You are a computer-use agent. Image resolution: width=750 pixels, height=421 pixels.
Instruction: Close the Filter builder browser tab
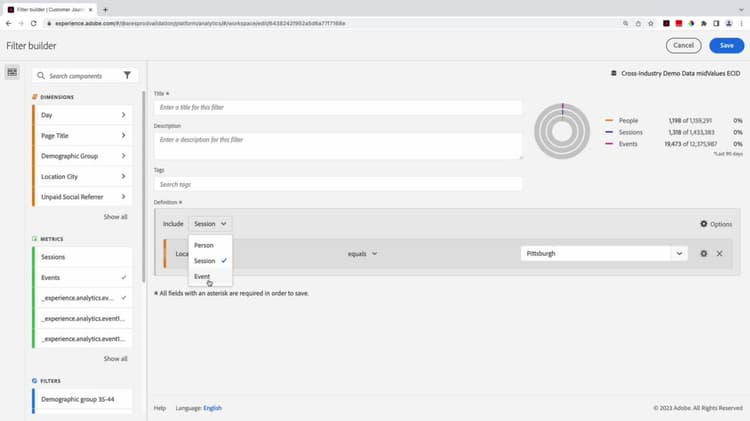click(90, 10)
